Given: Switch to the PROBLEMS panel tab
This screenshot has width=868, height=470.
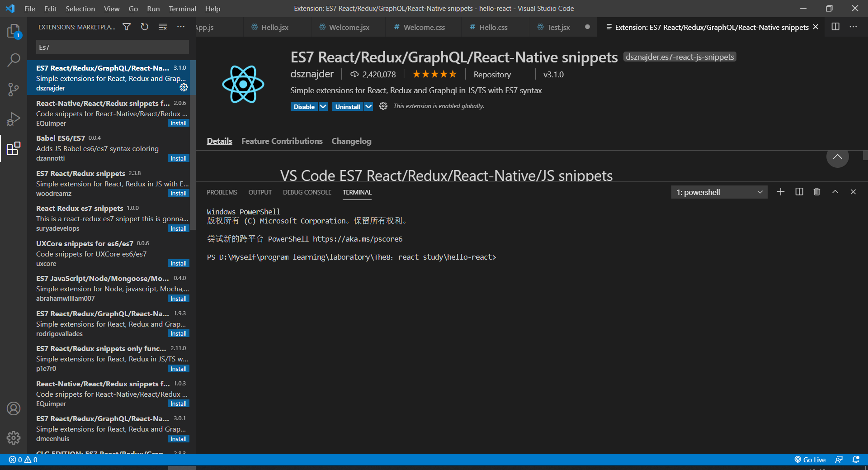Looking at the screenshot, I should click(222, 192).
